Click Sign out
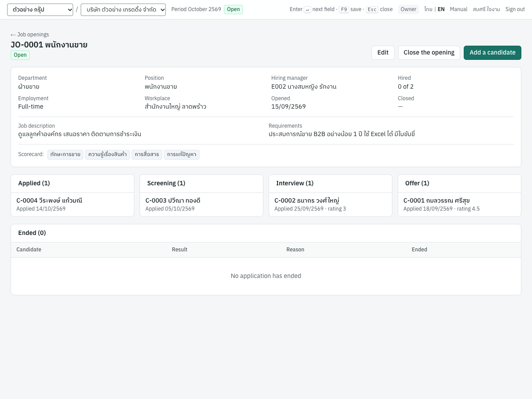This screenshot has width=532, height=399. coord(515,9)
